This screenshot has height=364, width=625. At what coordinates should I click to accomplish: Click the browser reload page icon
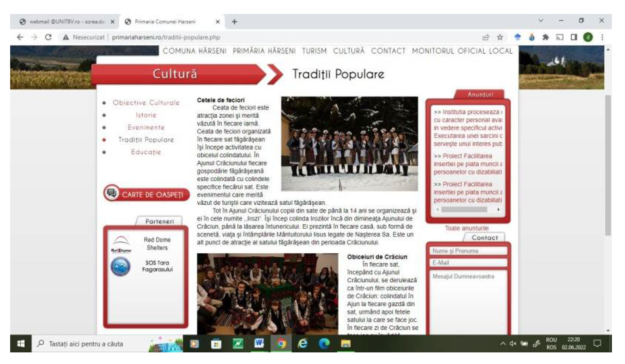(49, 37)
